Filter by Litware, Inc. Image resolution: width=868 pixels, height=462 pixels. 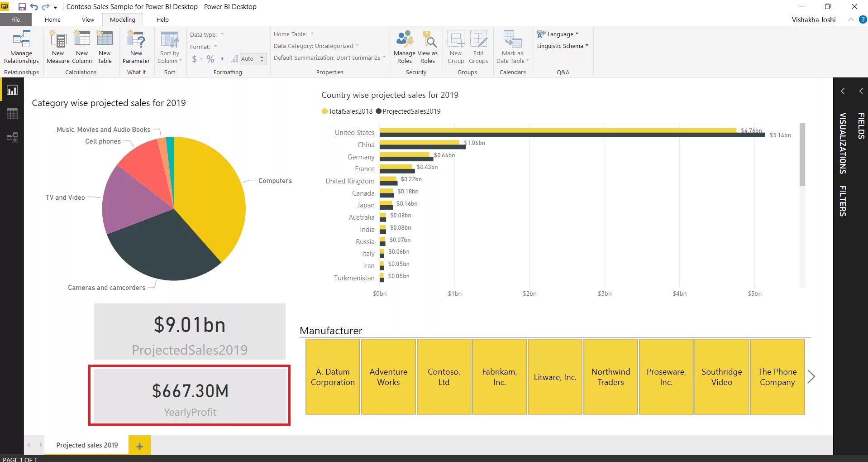tap(555, 377)
